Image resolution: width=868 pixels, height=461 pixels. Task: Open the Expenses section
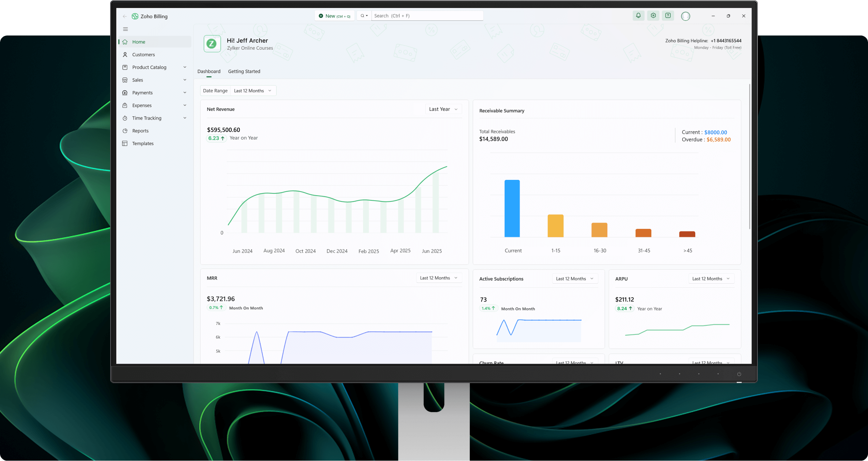tap(142, 105)
